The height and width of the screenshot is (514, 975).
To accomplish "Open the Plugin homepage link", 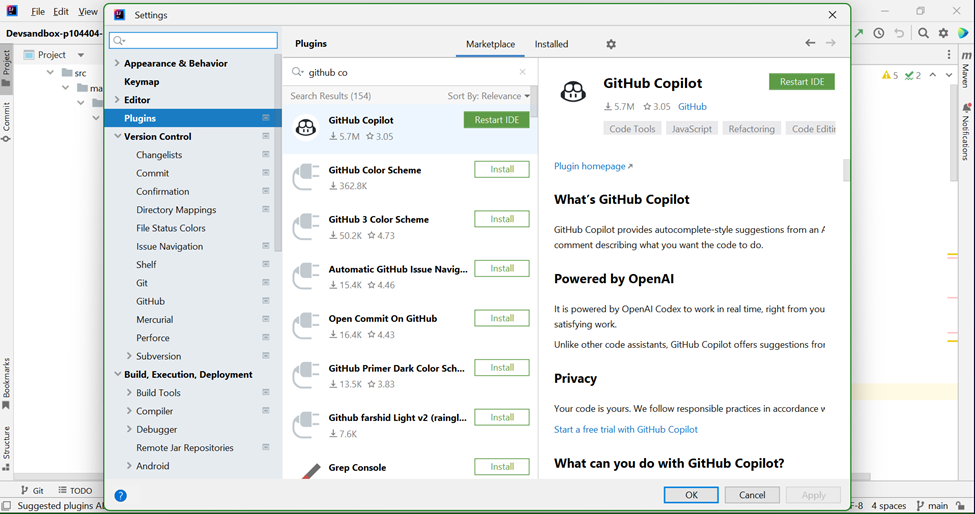I will tap(593, 166).
